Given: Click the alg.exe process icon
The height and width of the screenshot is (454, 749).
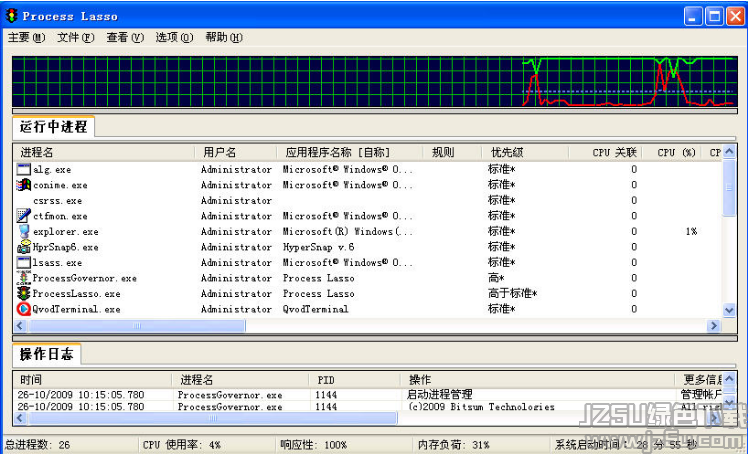Looking at the screenshot, I should click(x=23, y=169).
